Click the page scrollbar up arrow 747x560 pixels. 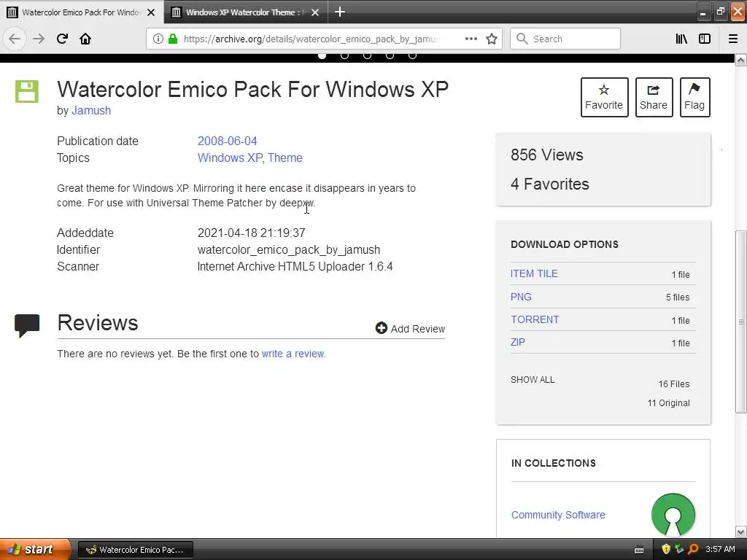coord(740,60)
